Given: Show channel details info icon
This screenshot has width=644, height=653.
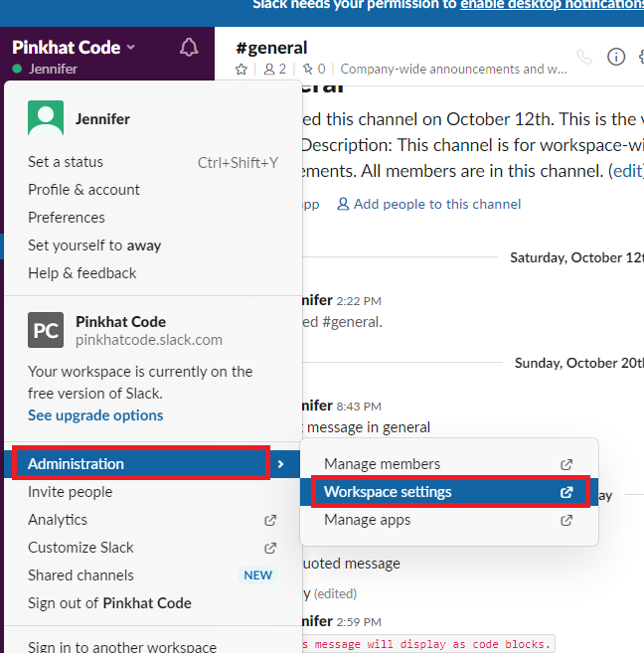Looking at the screenshot, I should pos(616,57).
